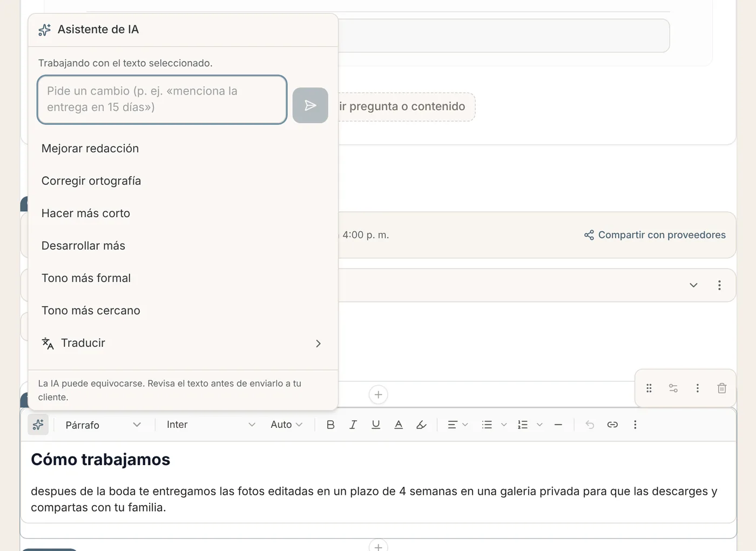Open the Inter font dropdown
756x551 pixels.
[211, 425]
